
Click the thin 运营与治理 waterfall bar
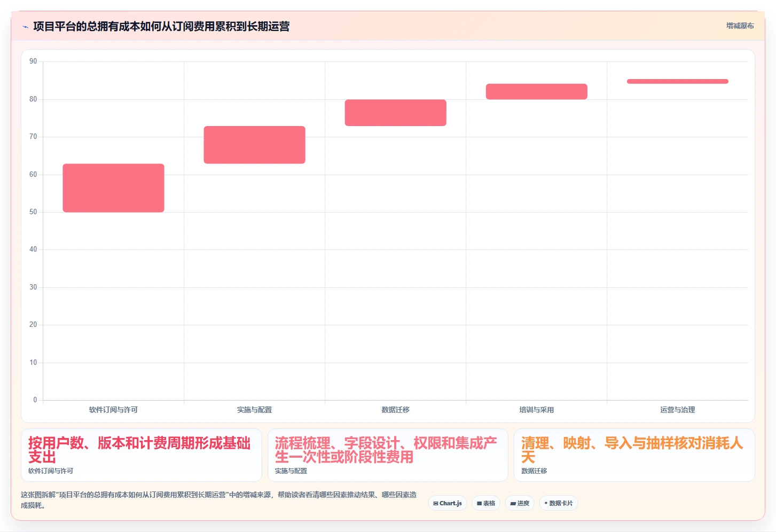(677, 81)
